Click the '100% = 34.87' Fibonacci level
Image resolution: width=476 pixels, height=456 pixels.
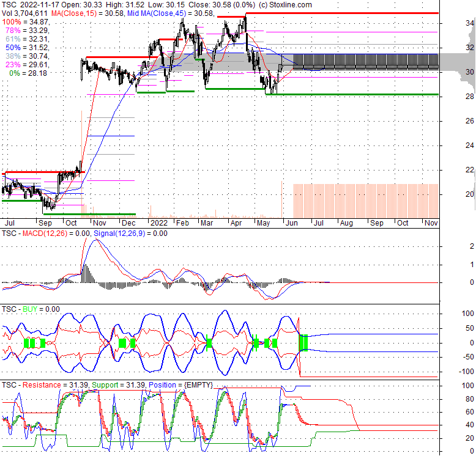[25, 22]
